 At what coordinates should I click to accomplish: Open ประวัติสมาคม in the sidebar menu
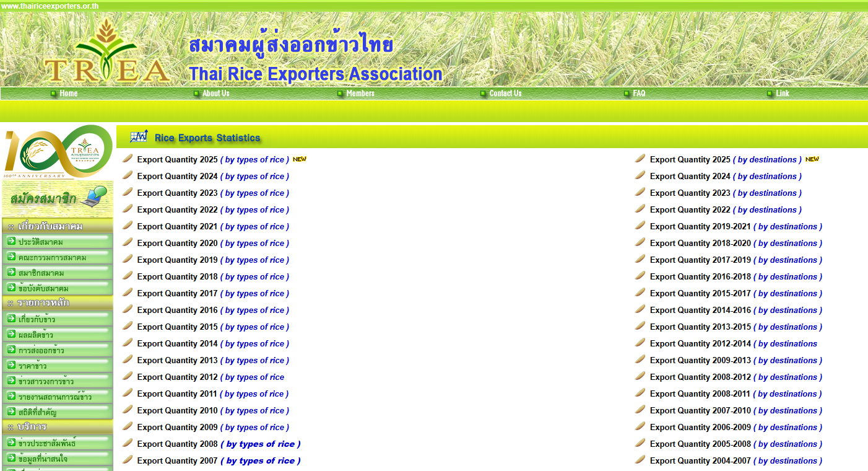[40, 242]
